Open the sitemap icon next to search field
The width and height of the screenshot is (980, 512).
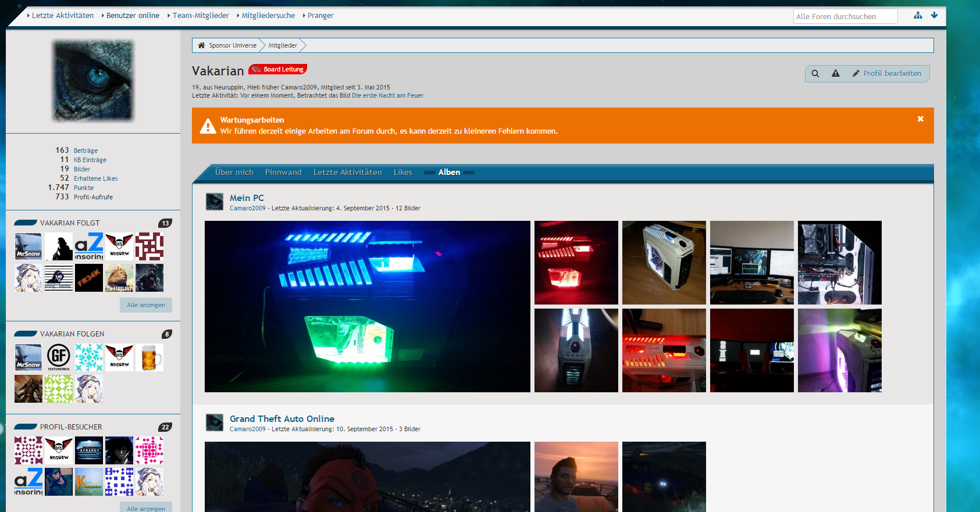(x=918, y=16)
